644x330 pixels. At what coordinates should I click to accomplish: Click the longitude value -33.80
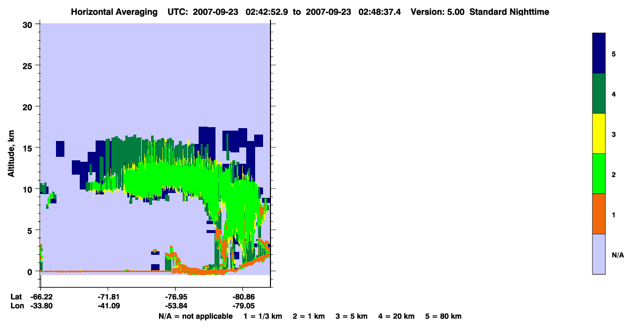point(41,306)
